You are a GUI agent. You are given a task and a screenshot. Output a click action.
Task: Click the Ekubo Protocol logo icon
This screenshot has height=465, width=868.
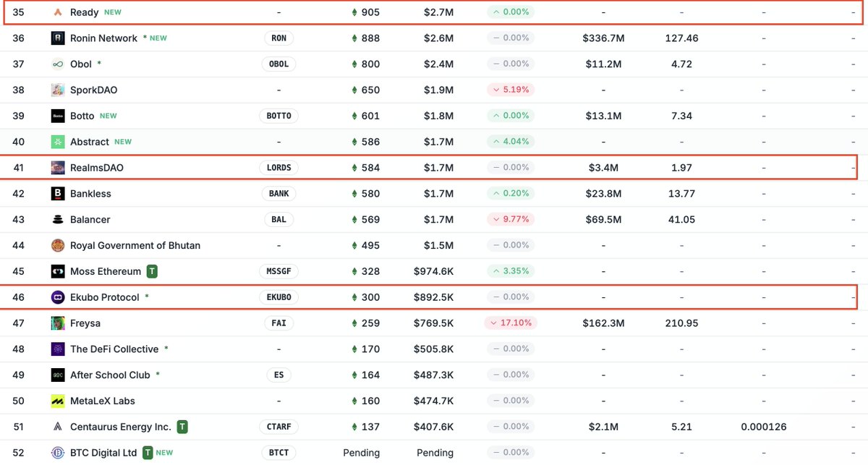pyautogui.click(x=58, y=297)
